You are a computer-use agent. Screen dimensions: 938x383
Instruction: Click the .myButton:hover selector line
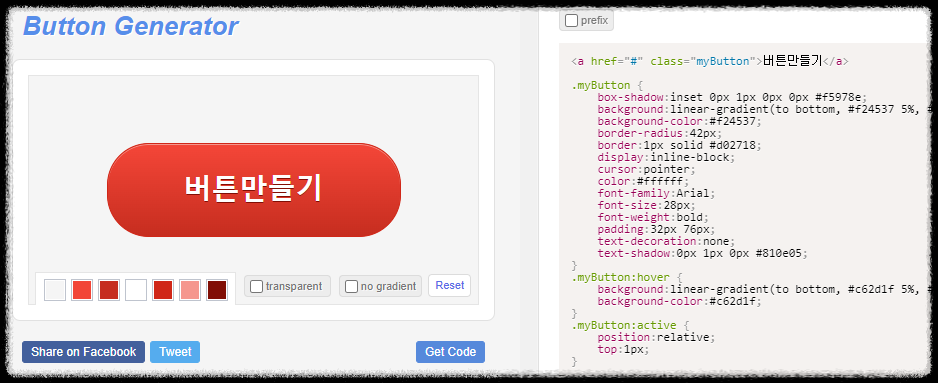(627, 277)
